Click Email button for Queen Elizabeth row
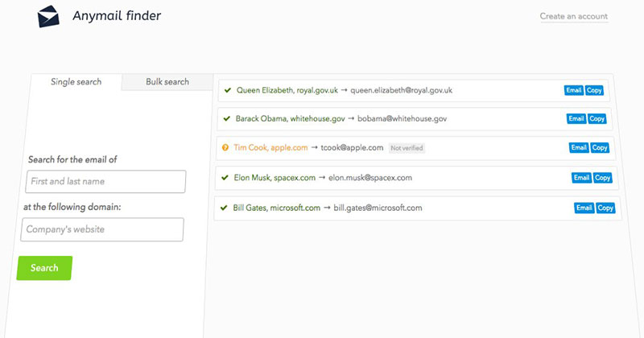The image size is (644, 338). (574, 90)
